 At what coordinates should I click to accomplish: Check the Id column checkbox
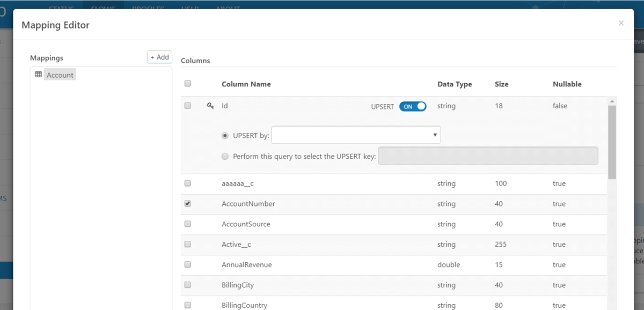coord(188,106)
